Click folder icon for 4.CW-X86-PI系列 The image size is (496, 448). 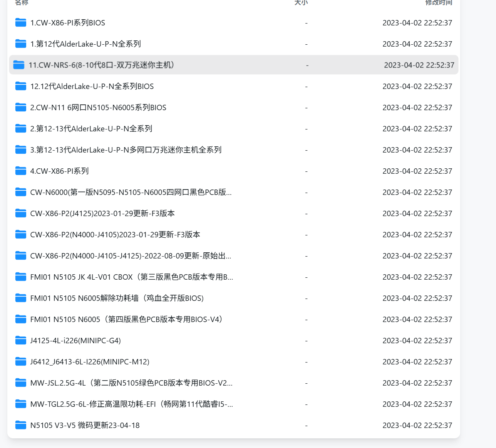coord(21,171)
